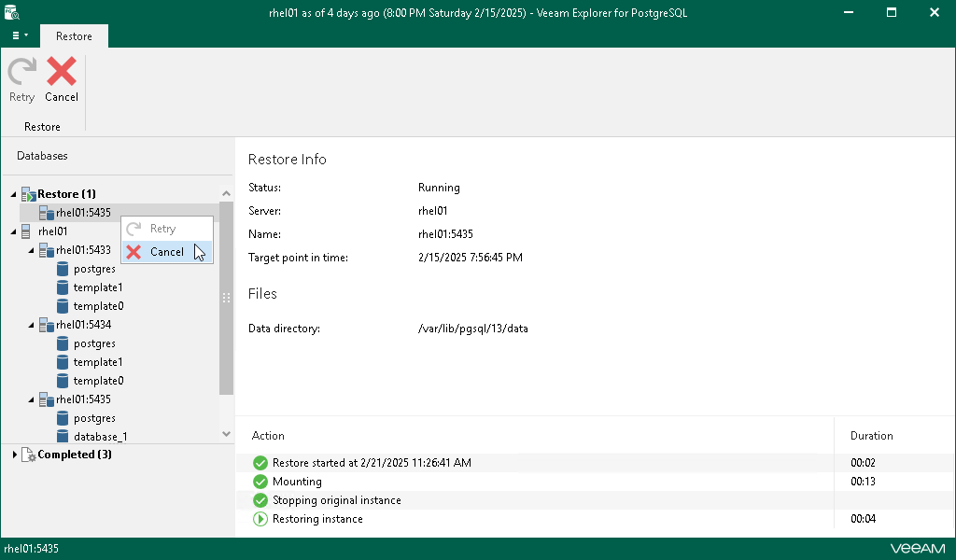The image size is (956, 560).
Task: Collapse the rhel01:5433 instance node
Action: tap(31, 250)
